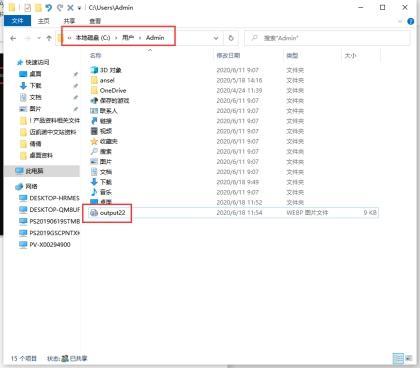Sort by the 名称 Name column header
The height and width of the screenshot is (368, 420).
coord(95,56)
